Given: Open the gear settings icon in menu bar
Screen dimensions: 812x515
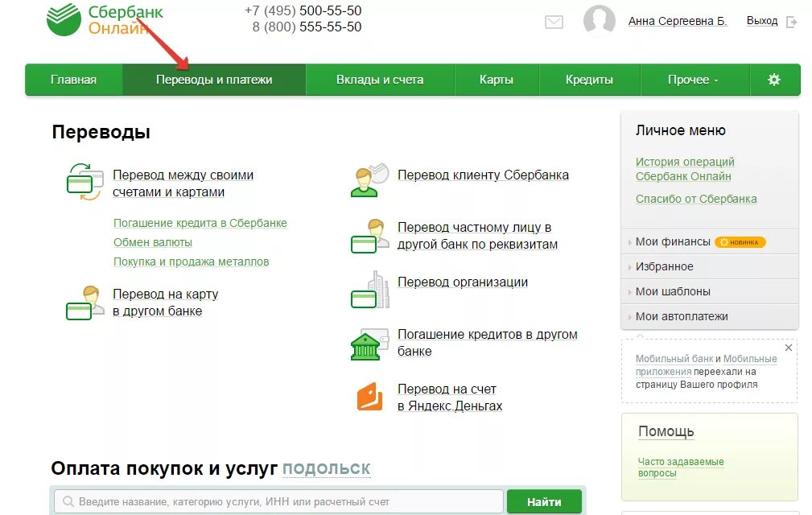Looking at the screenshot, I should (x=773, y=80).
